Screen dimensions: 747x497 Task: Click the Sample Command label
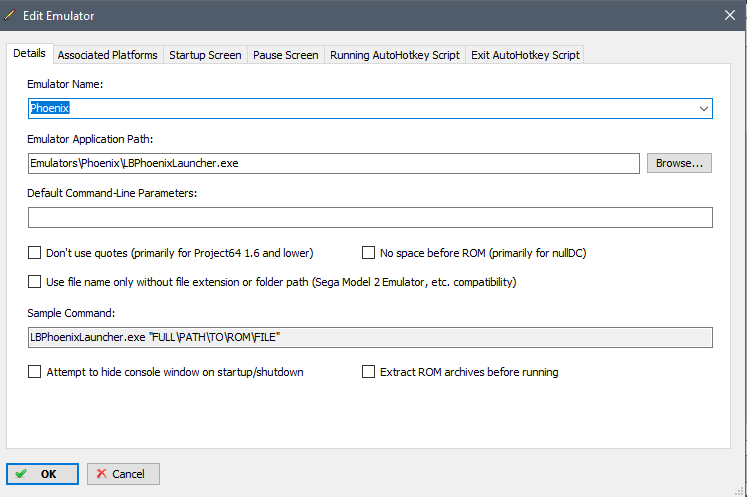point(71,313)
